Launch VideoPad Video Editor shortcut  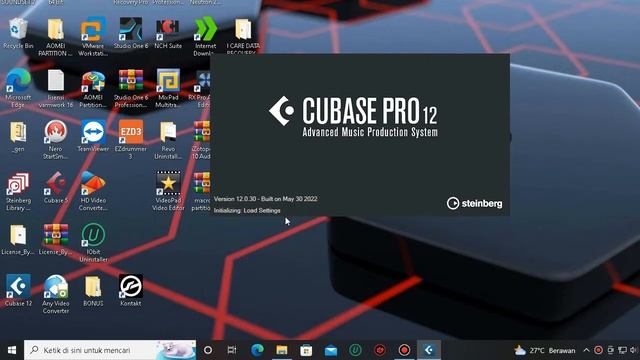point(168,191)
